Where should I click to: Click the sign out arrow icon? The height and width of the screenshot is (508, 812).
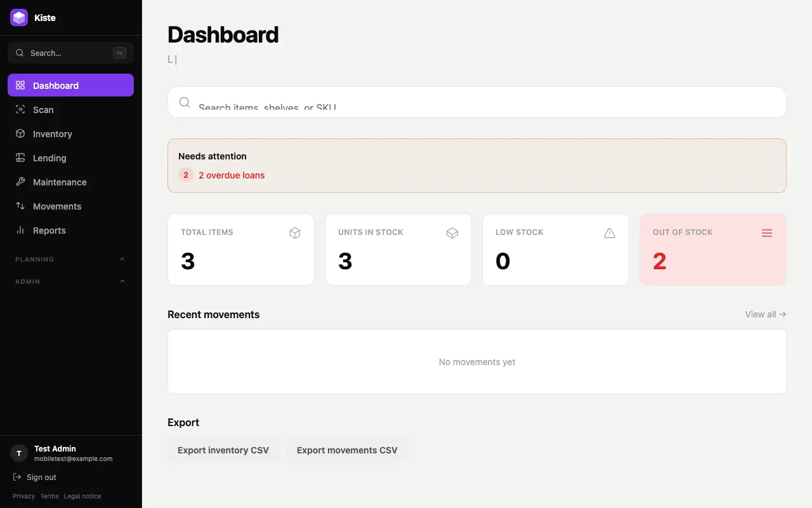17,477
